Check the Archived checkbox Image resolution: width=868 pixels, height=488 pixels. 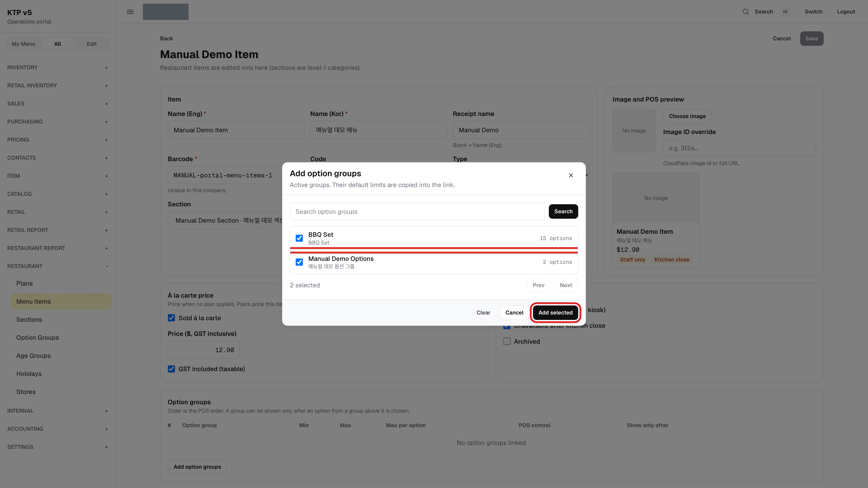(x=507, y=342)
